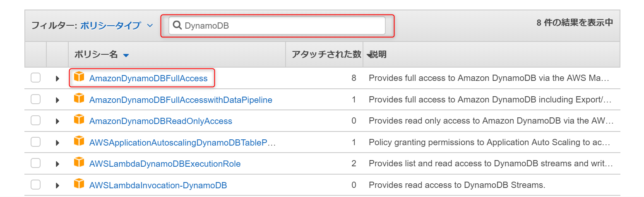The height and width of the screenshot is (197, 644).
Task: Expand the AWSApplicationAutoscalingDynamoDBTableP… row
Action: pos(58,143)
